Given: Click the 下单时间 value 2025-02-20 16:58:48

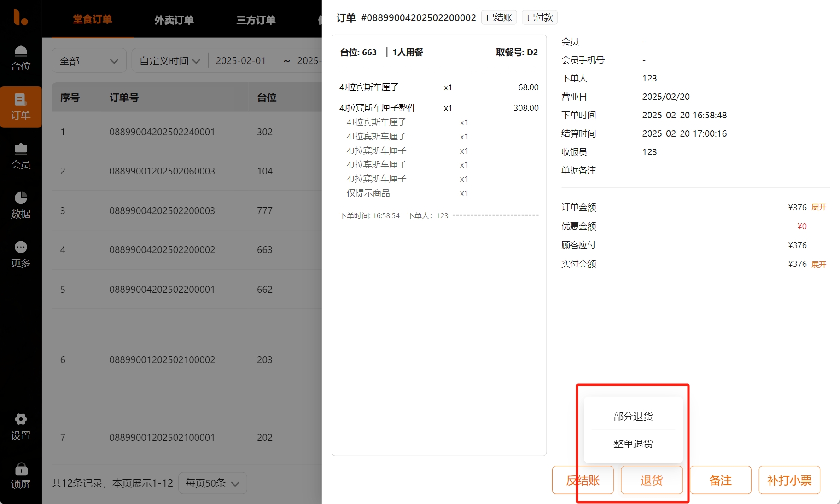Looking at the screenshot, I should point(684,116).
